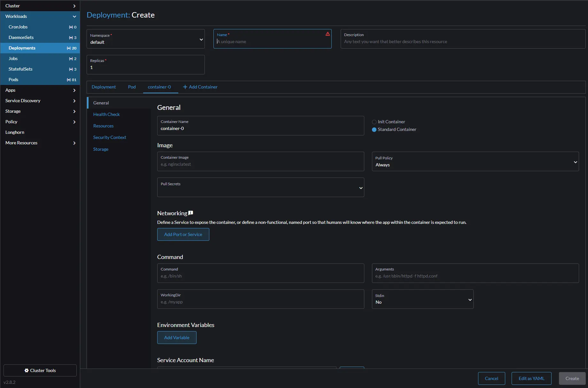
Task: Collapse the Workloads sidebar section
Action: (x=74, y=17)
